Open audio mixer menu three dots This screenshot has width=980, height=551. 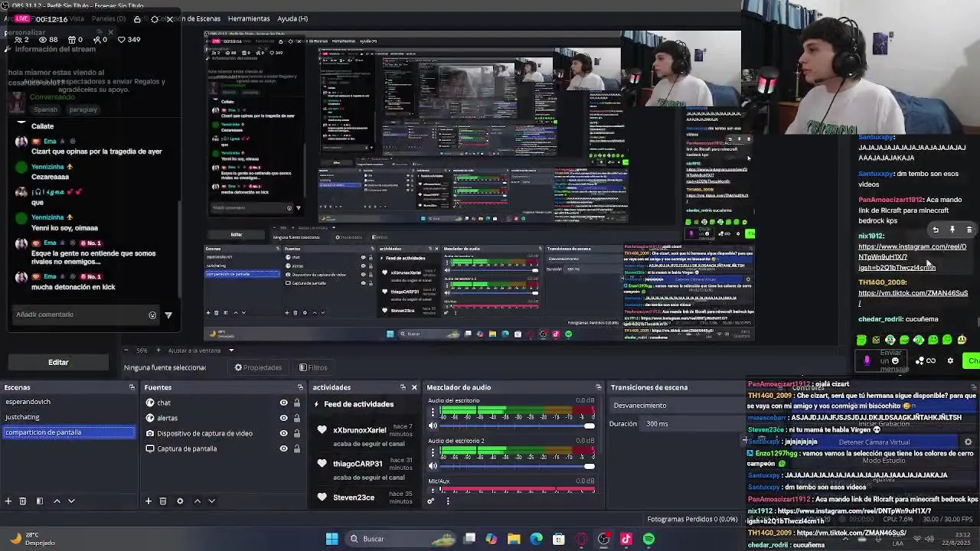pos(448,501)
